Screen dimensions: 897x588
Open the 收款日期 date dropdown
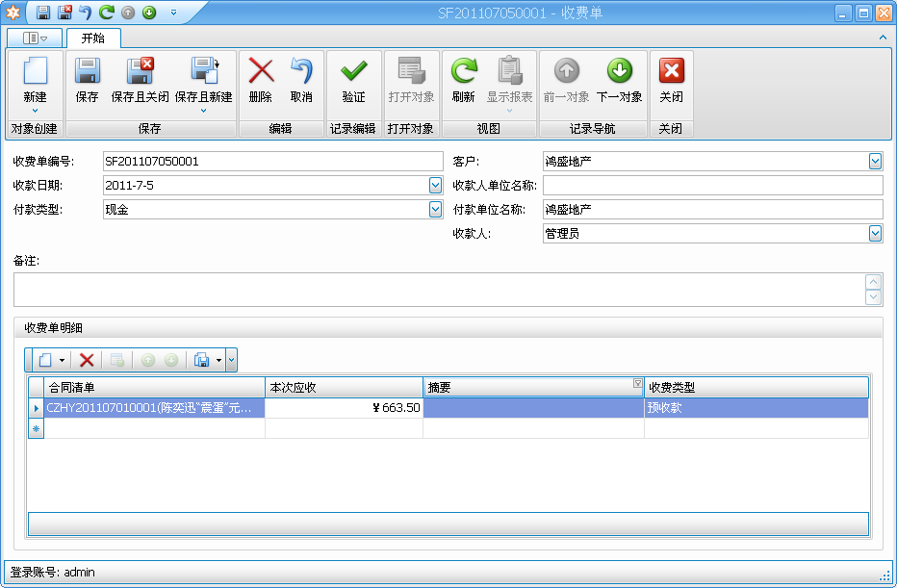pyautogui.click(x=435, y=186)
